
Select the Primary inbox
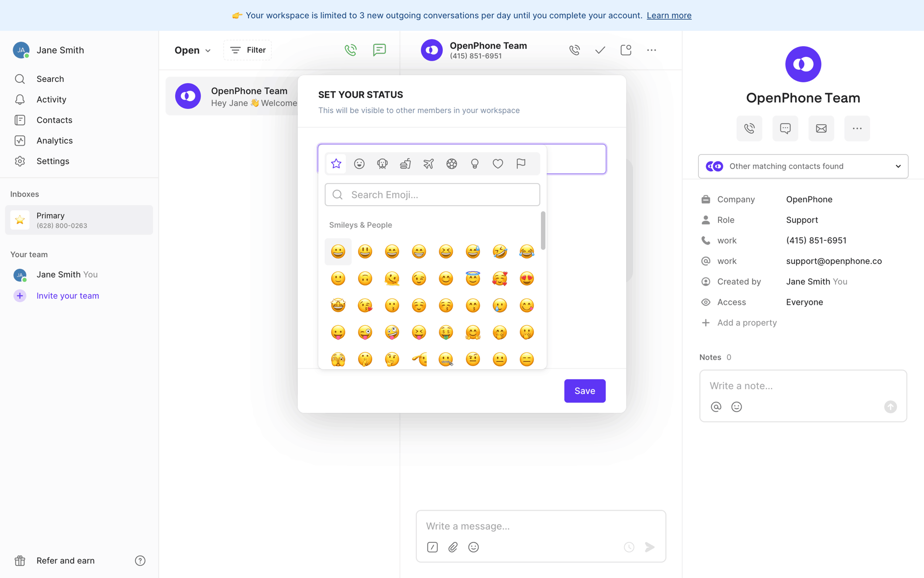click(x=79, y=220)
